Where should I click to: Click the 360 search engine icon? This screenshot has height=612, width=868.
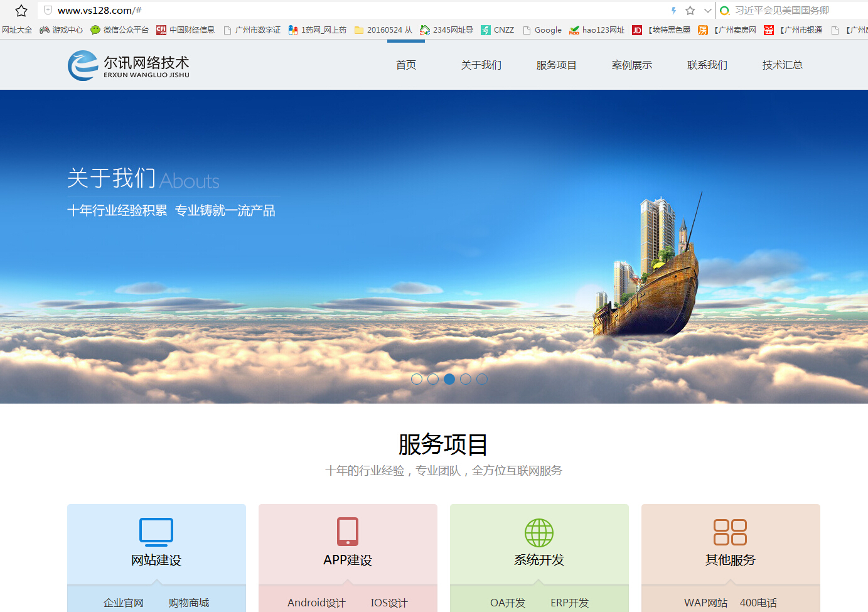pos(725,11)
